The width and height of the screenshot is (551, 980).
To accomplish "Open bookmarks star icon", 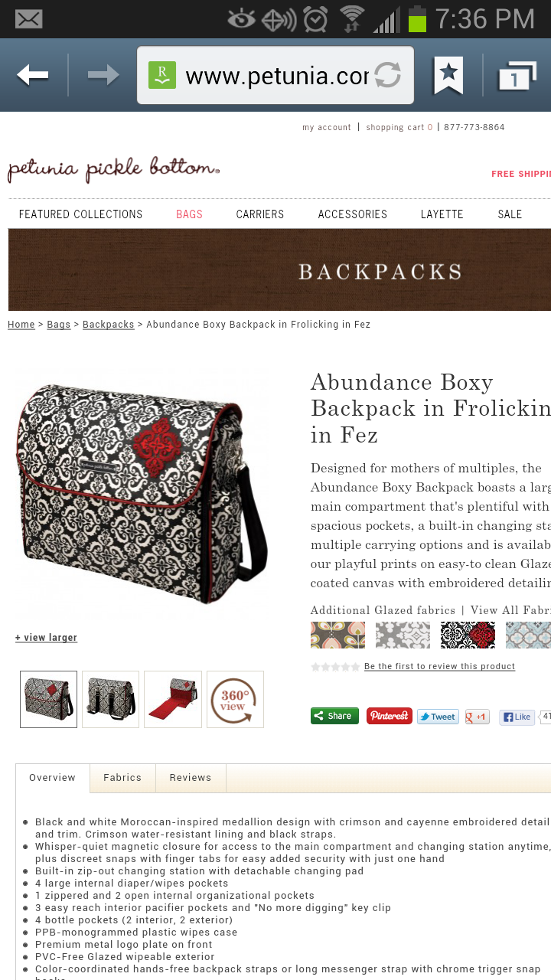I will (x=448, y=75).
